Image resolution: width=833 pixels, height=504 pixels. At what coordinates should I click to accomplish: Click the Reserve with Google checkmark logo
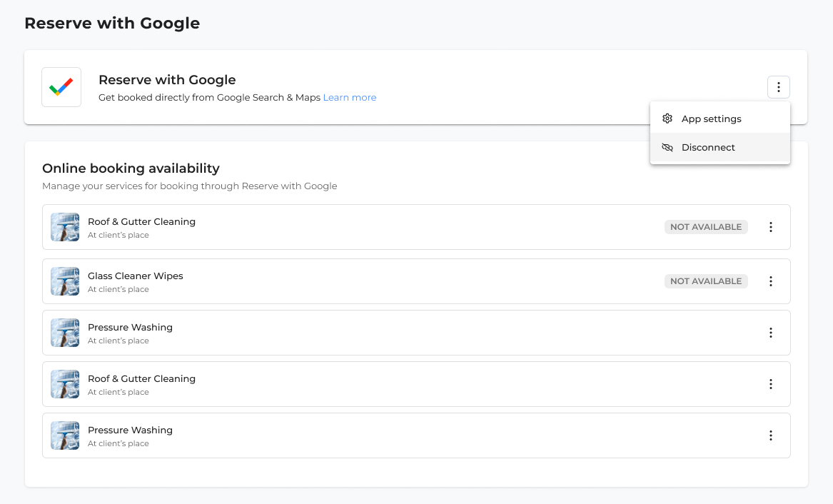[x=61, y=87]
